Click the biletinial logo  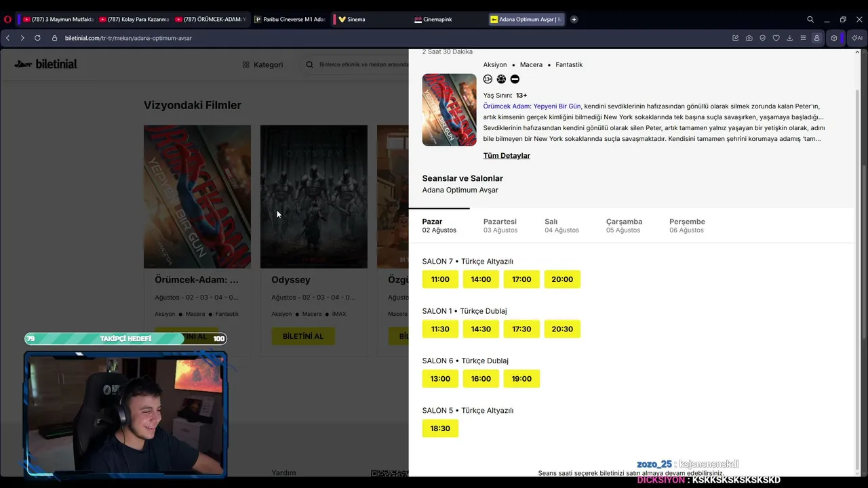(46, 64)
